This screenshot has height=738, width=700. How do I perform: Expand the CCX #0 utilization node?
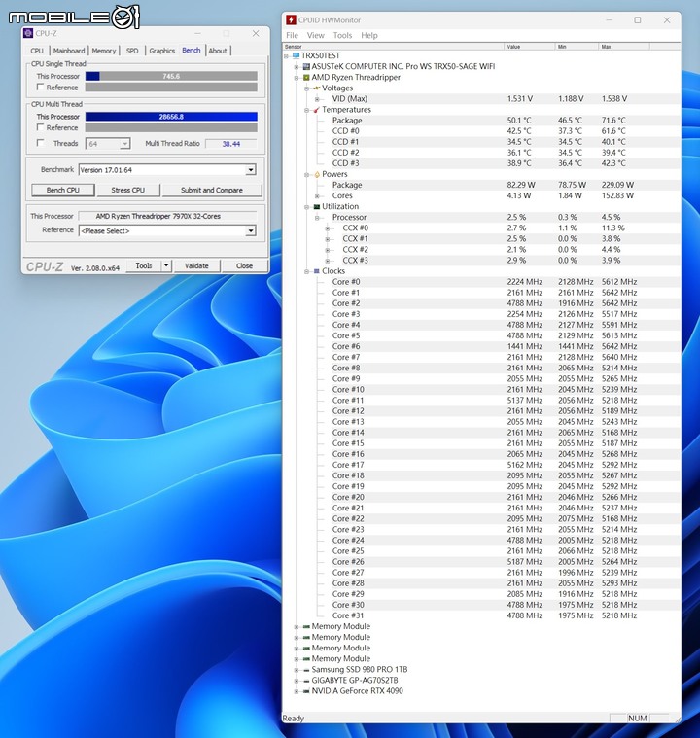328,228
